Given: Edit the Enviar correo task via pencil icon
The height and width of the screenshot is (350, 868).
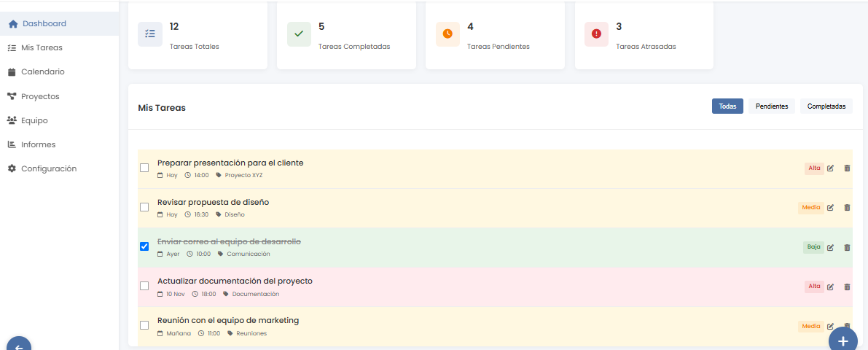Looking at the screenshot, I should (x=830, y=247).
